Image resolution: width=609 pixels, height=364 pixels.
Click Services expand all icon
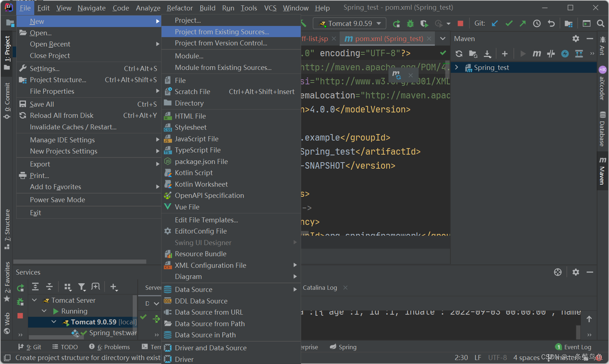pyautogui.click(x=35, y=287)
